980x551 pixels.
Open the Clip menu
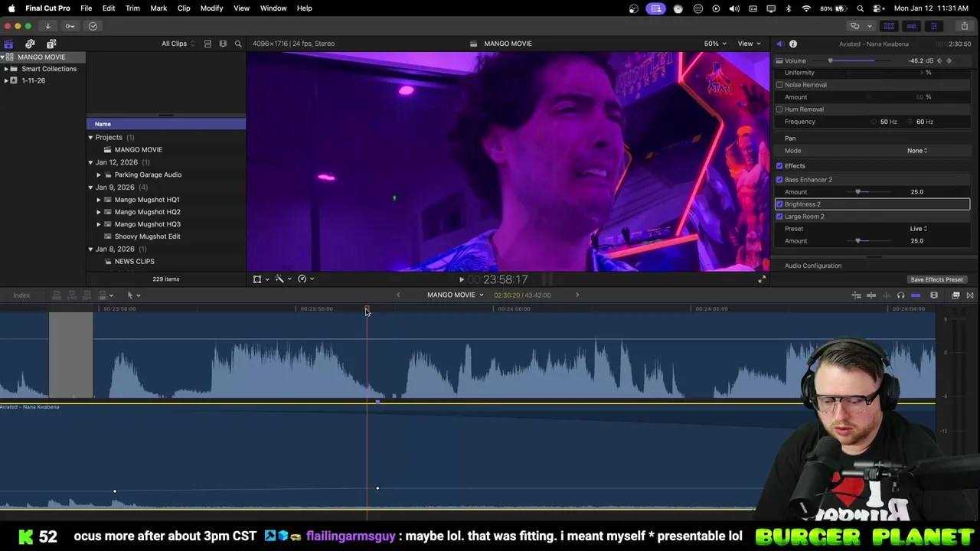(x=184, y=8)
